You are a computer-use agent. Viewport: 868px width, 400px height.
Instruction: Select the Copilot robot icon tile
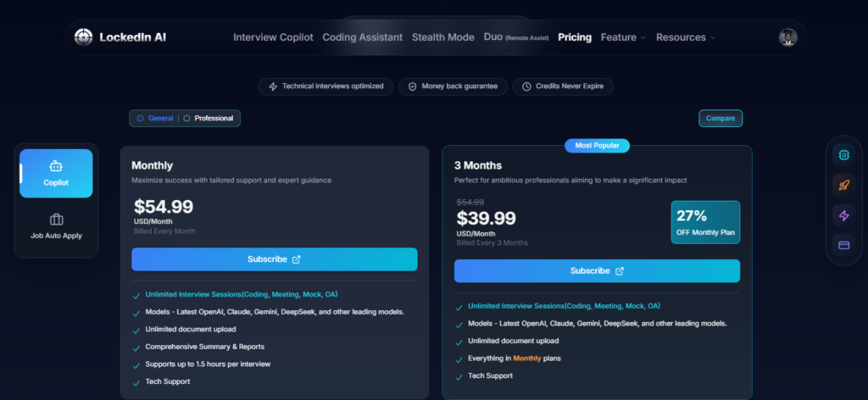coord(56,173)
